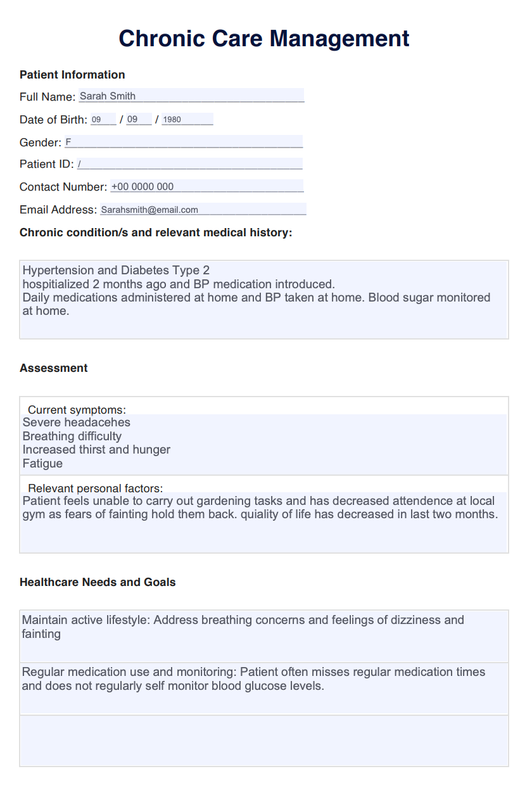This screenshot has width=532, height=802.
Task: Click the chronic condition medical history text box
Action: tap(264, 299)
